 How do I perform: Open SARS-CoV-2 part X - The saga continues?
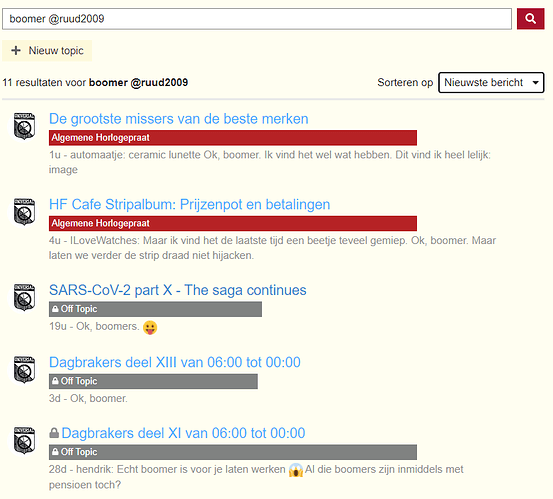pyautogui.click(x=178, y=290)
